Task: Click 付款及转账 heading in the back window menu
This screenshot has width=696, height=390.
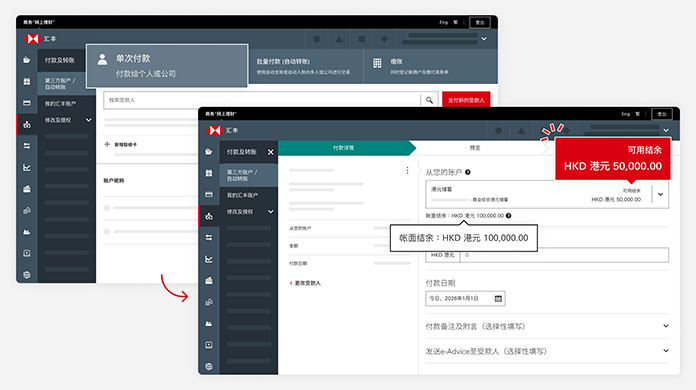Action: coord(59,60)
